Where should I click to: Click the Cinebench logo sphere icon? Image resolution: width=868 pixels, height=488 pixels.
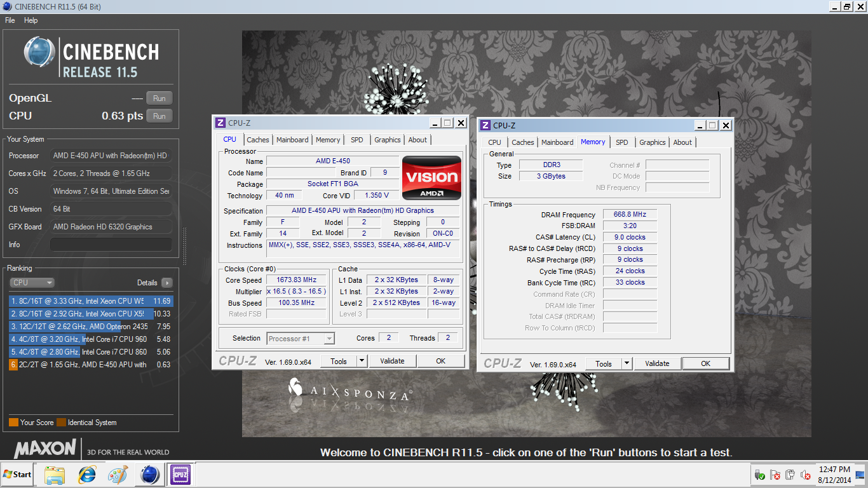pos(39,52)
